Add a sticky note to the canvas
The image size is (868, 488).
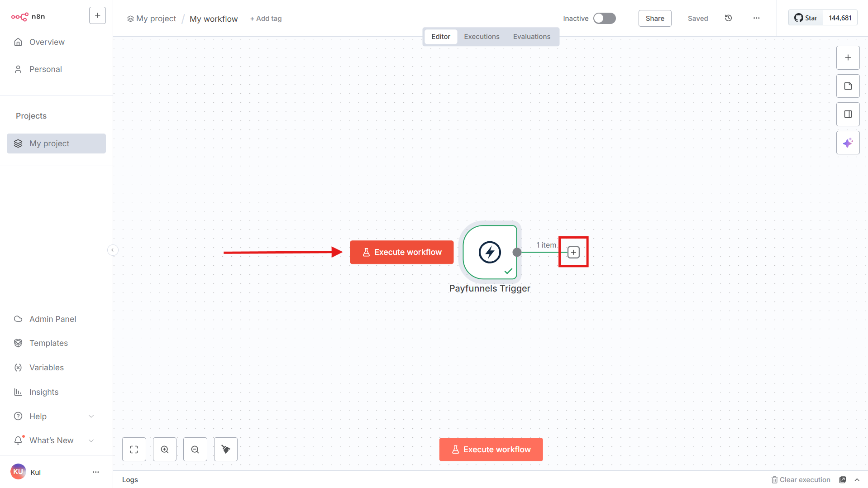click(x=848, y=86)
